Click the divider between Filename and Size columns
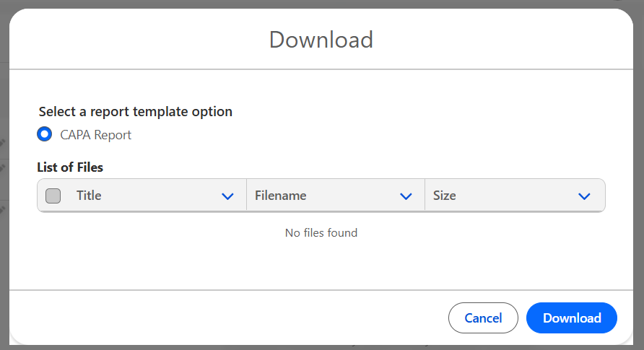 (x=425, y=196)
